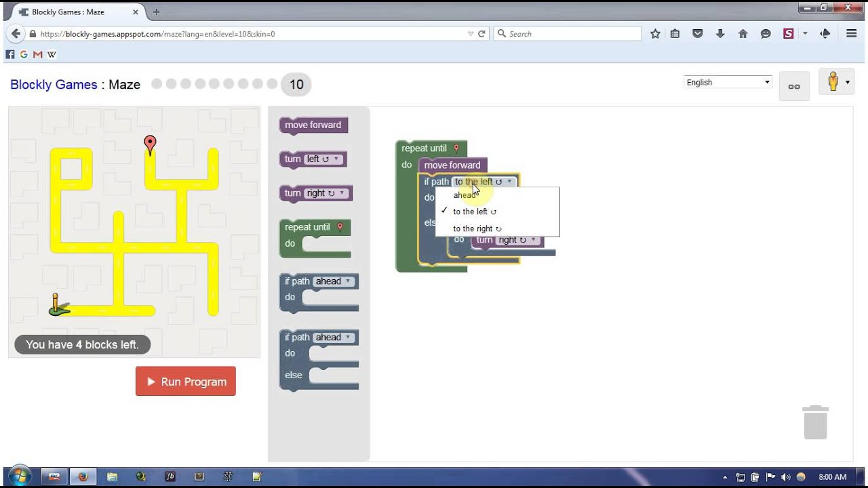Click the Run Program button
The image size is (868, 488).
[186, 382]
